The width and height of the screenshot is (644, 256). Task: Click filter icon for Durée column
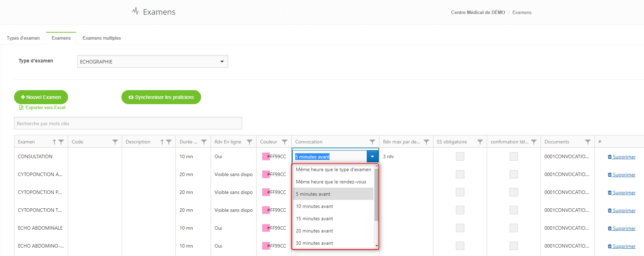(x=204, y=142)
